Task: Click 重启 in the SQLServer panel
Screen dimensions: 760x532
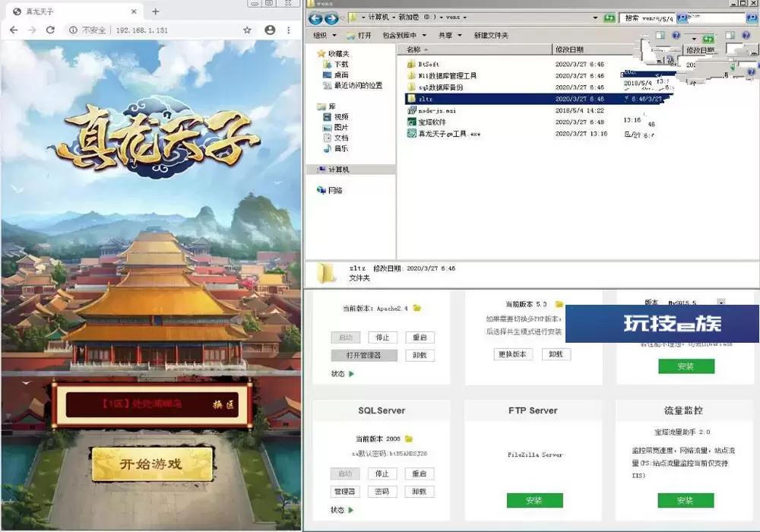Action: [x=420, y=473]
